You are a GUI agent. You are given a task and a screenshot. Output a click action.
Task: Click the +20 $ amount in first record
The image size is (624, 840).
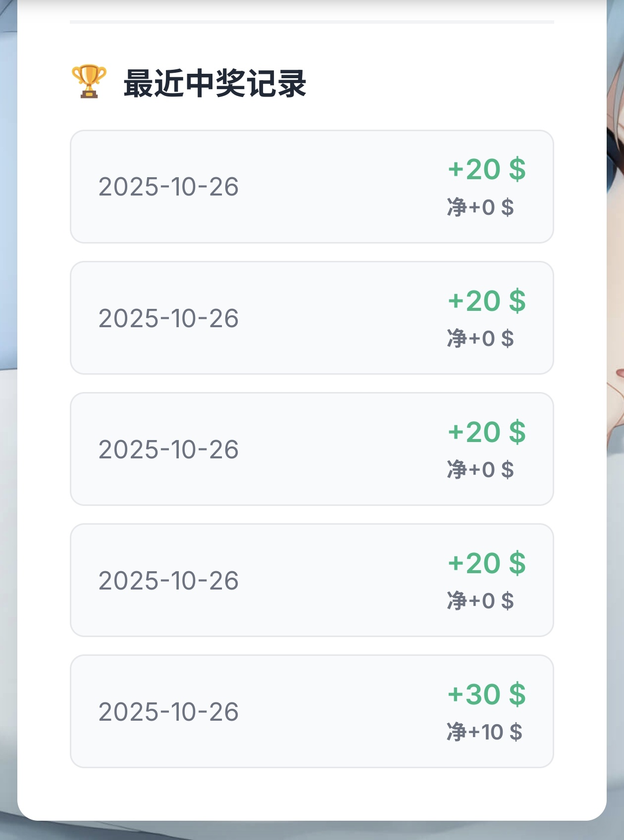[x=487, y=169]
